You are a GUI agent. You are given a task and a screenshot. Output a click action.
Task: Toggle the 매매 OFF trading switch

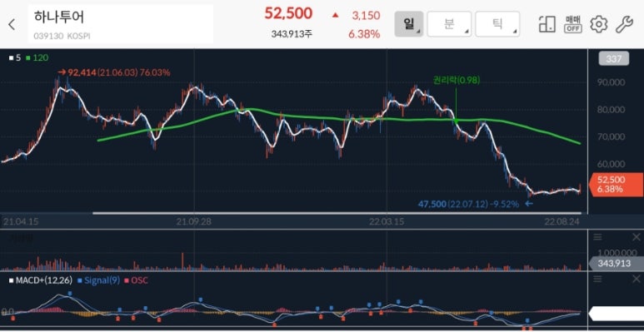coord(573,25)
